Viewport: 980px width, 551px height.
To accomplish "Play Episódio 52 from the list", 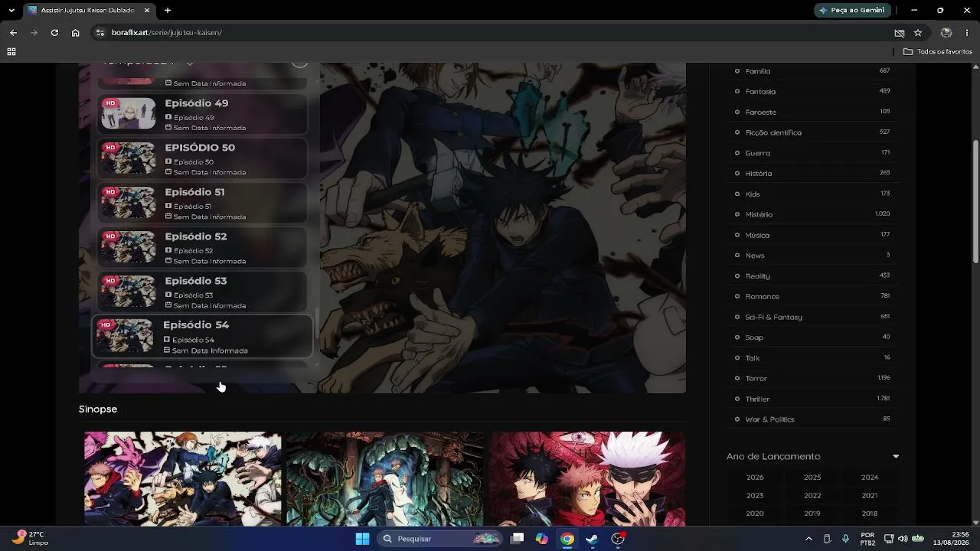I will 202,247.
